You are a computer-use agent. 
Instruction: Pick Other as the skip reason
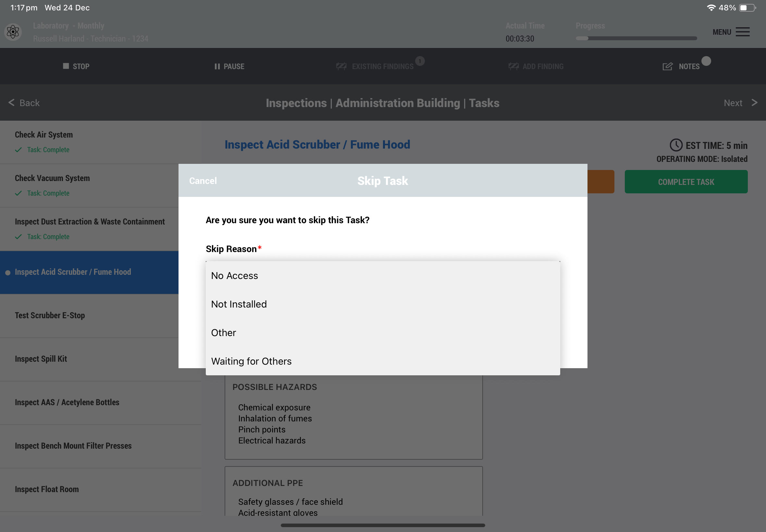(223, 333)
